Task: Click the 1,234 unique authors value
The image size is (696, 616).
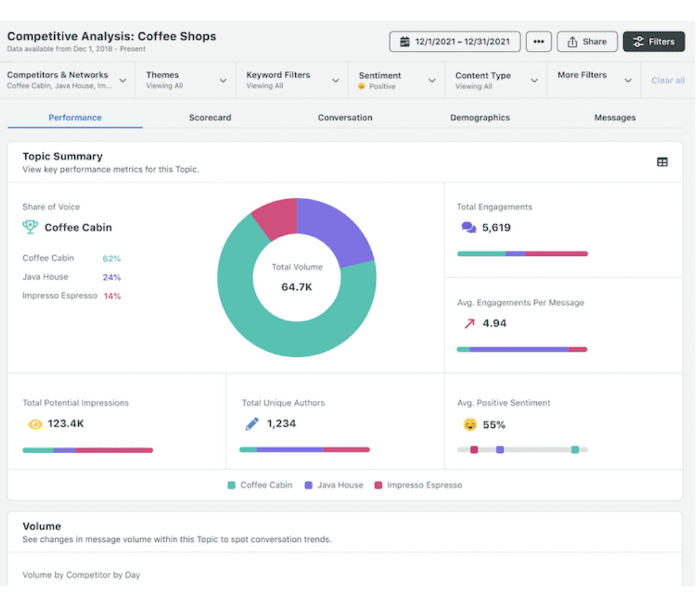Action: tap(282, 424)
